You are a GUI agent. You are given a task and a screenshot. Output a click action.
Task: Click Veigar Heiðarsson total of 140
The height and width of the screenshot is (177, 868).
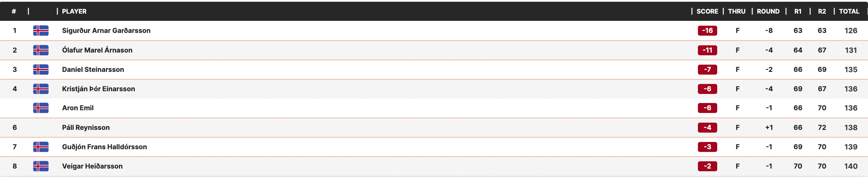pyautogui.click(x=851, y=166)
